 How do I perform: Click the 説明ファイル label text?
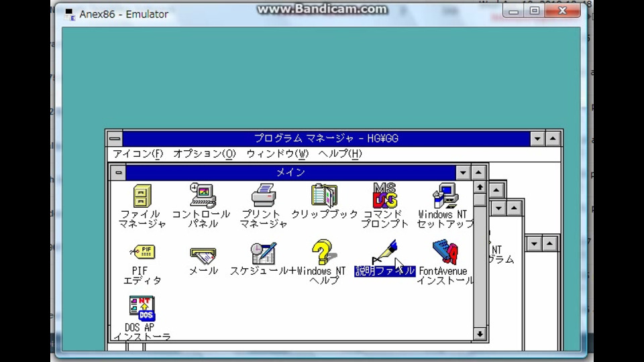point(385,271)
